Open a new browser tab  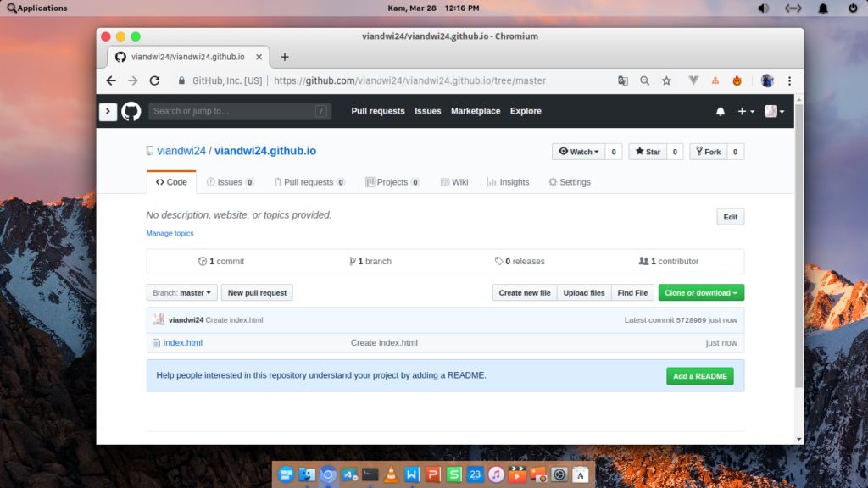pyautogui.click(x=285, y=57)
